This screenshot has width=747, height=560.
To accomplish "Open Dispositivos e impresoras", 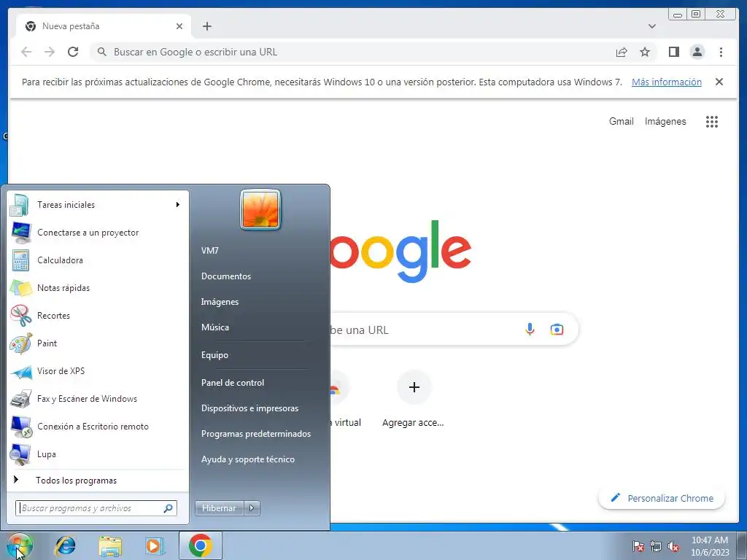I will click(249, 408).
